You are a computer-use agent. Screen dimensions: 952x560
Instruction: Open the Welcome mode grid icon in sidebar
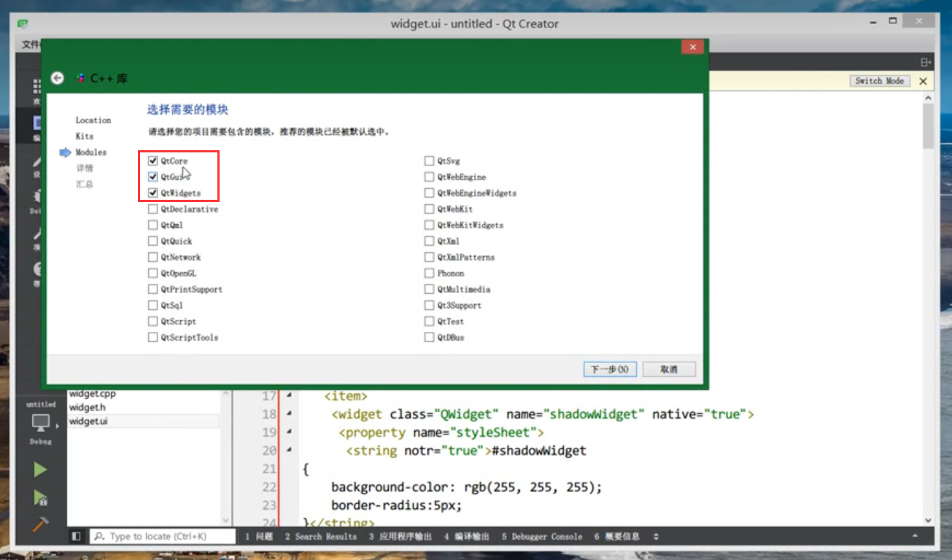coord(37,87)
